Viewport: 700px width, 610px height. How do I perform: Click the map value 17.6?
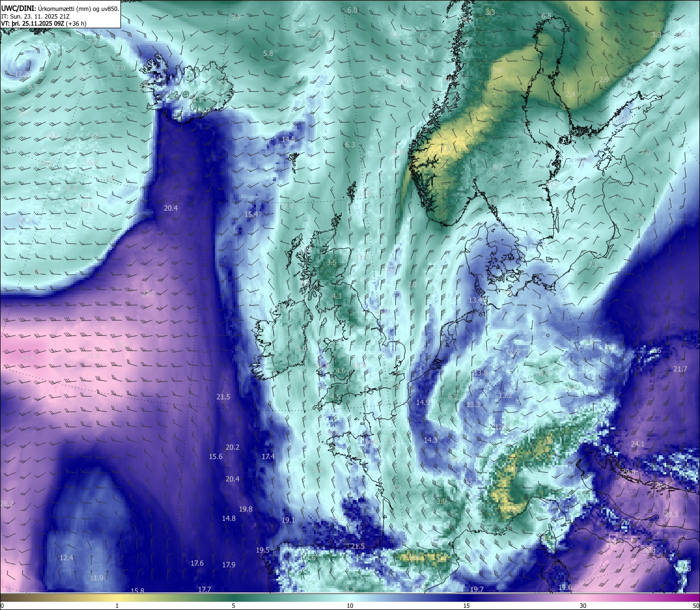click(197, 563)
